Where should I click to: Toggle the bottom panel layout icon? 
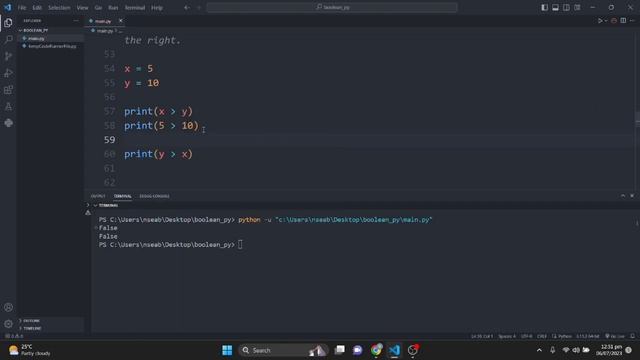[556, 7]
